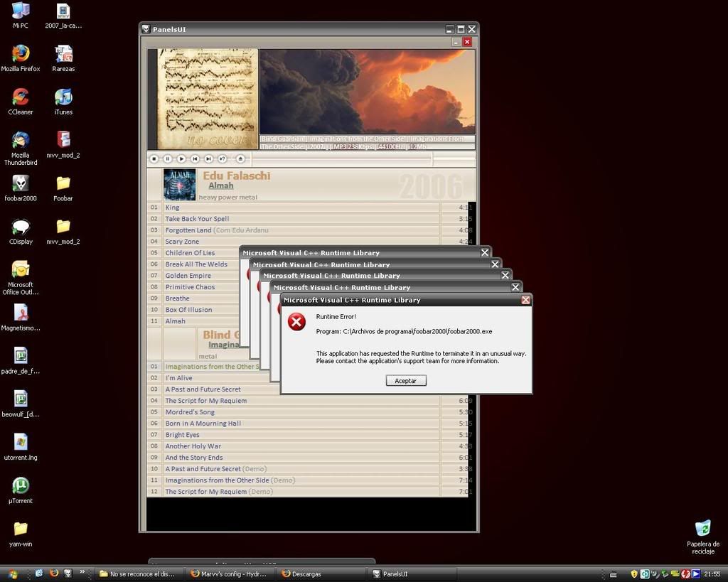Select track 'And the Story Ends'

click(x=310, y=458)
